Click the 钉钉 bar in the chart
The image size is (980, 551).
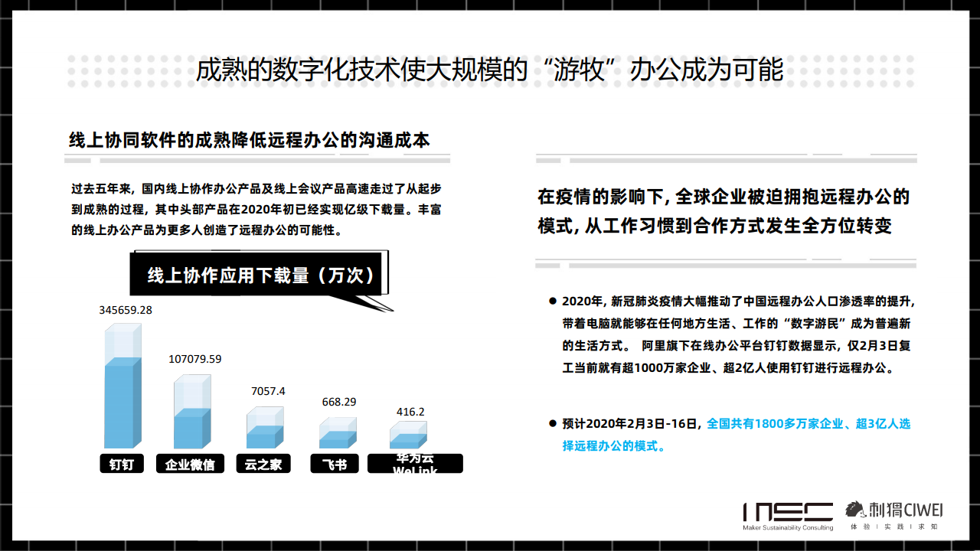tap(122, 386)
